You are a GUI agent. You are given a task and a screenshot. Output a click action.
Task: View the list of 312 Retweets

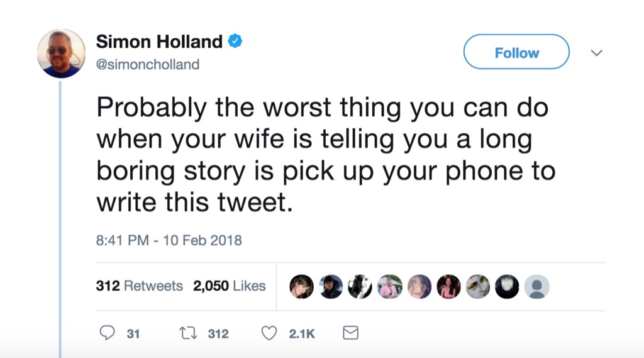tap(139, 286)
